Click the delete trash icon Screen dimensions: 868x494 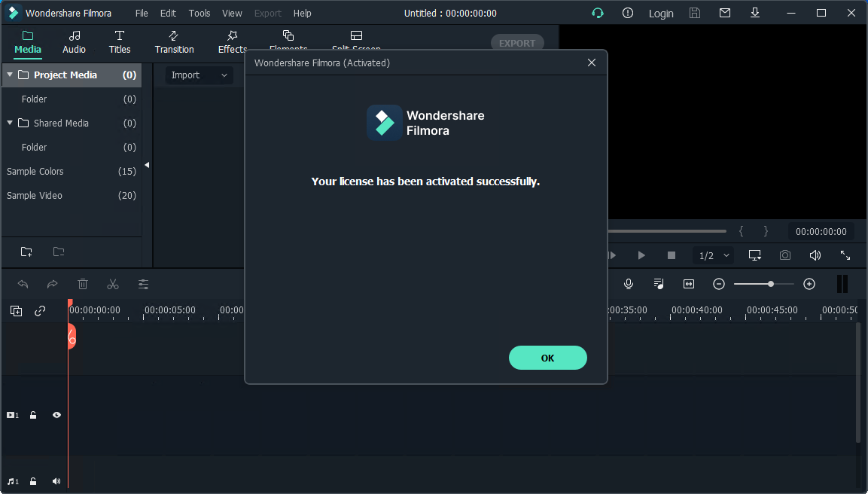tap(83, 284)
